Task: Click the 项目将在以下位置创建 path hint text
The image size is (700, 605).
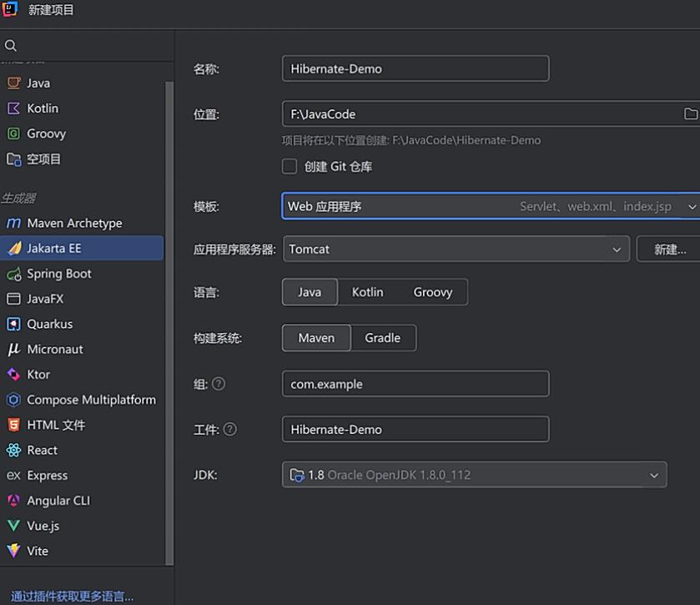Action: click(411, 141)
